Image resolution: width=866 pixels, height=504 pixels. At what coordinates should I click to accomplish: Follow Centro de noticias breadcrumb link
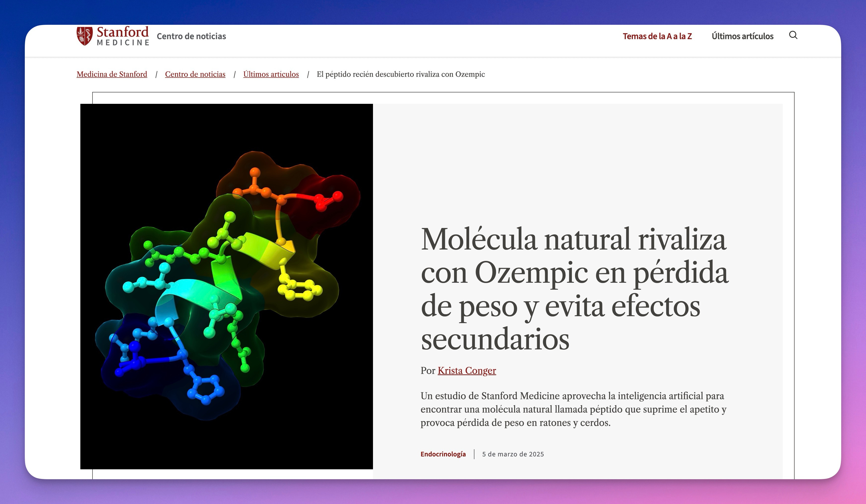[195, 74]
